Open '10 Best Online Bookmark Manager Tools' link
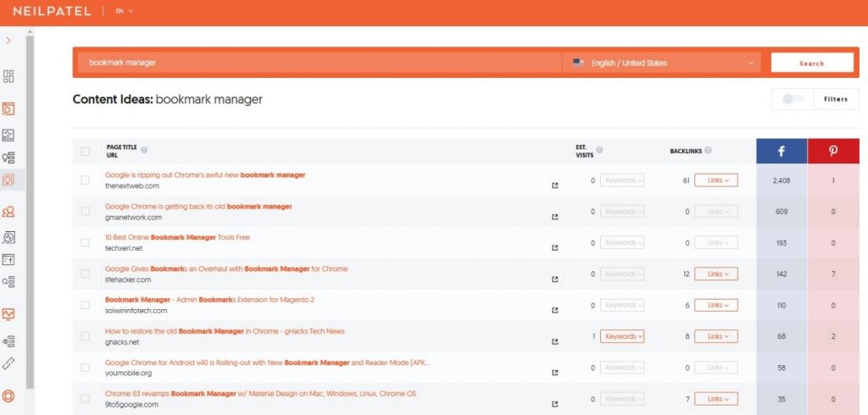 click(177, 237)
